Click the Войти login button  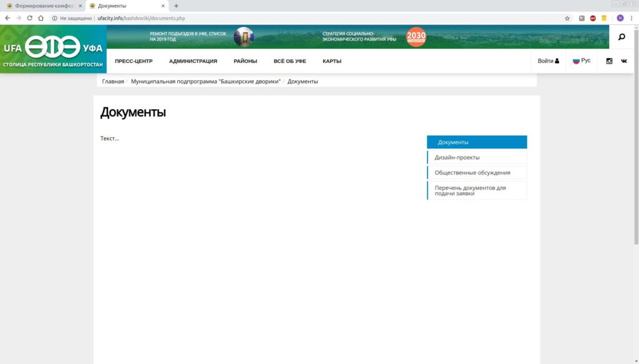point(548,61)
